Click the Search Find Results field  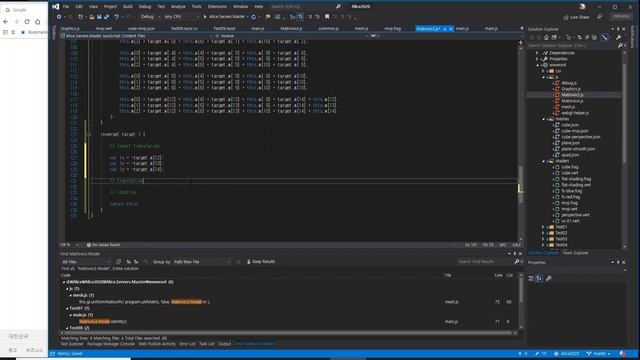[x=486, y=262]
